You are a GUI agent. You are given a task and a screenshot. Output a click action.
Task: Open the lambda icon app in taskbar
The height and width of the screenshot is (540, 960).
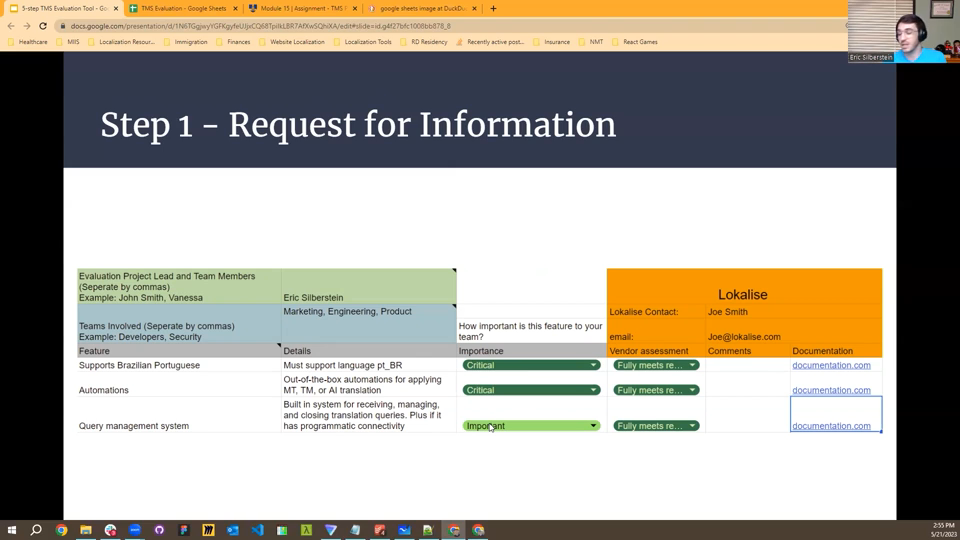click(306, 530)
